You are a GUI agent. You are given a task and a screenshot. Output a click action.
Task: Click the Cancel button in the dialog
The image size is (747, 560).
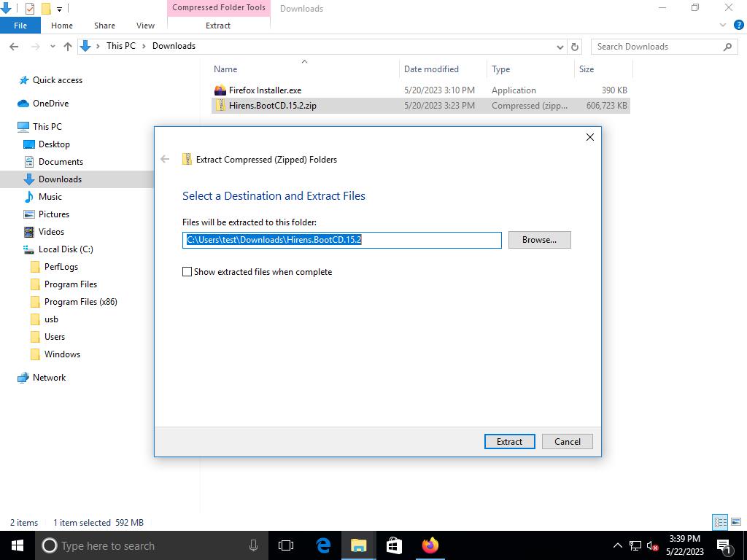click(567, 441)
